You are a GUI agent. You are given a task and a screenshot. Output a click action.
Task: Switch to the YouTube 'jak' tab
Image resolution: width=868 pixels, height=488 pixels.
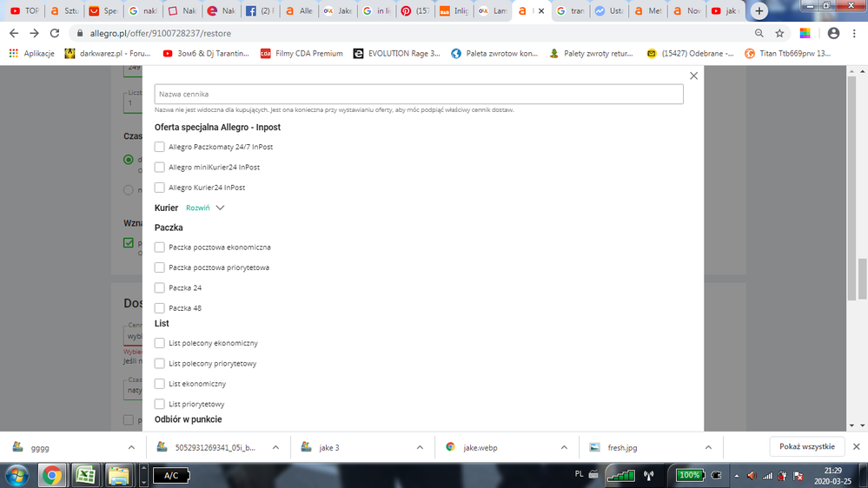tap(726, 10)
